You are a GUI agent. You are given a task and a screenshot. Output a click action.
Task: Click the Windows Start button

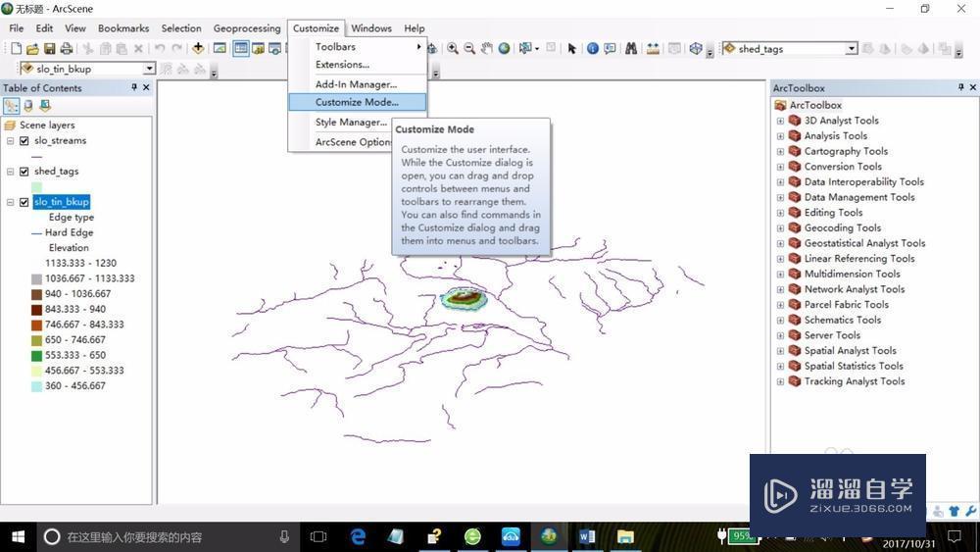tap(18, 537)
